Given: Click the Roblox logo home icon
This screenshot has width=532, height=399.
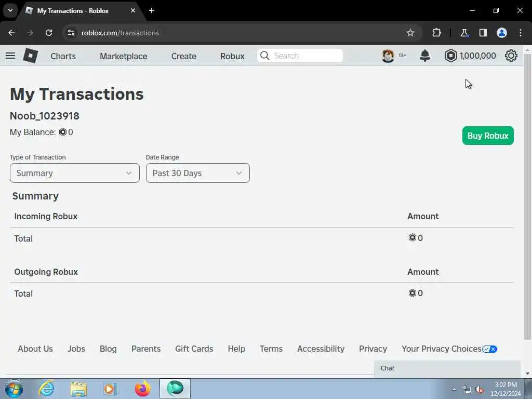Looking at the screenshot, I should click(31, 56).
